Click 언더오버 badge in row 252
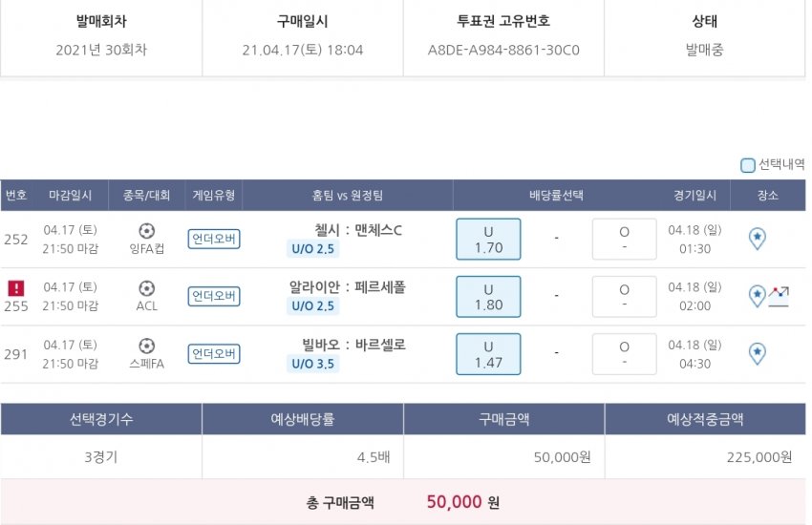Image resolution: width=812 pixels, height=525 pixels. [214, 240]
